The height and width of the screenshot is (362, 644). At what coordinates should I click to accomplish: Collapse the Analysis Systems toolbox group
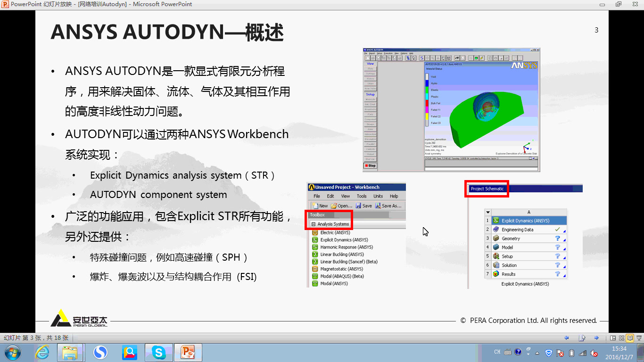coord(313,224)
